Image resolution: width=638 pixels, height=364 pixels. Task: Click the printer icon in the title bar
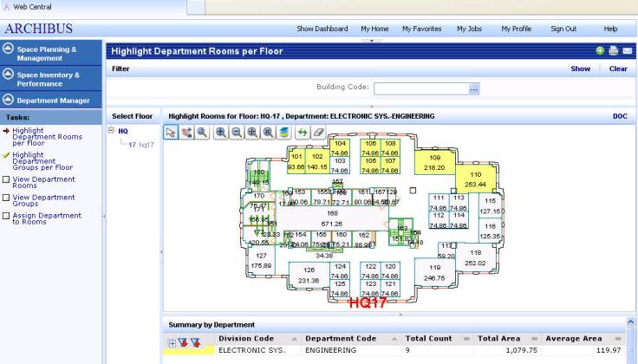614,50
